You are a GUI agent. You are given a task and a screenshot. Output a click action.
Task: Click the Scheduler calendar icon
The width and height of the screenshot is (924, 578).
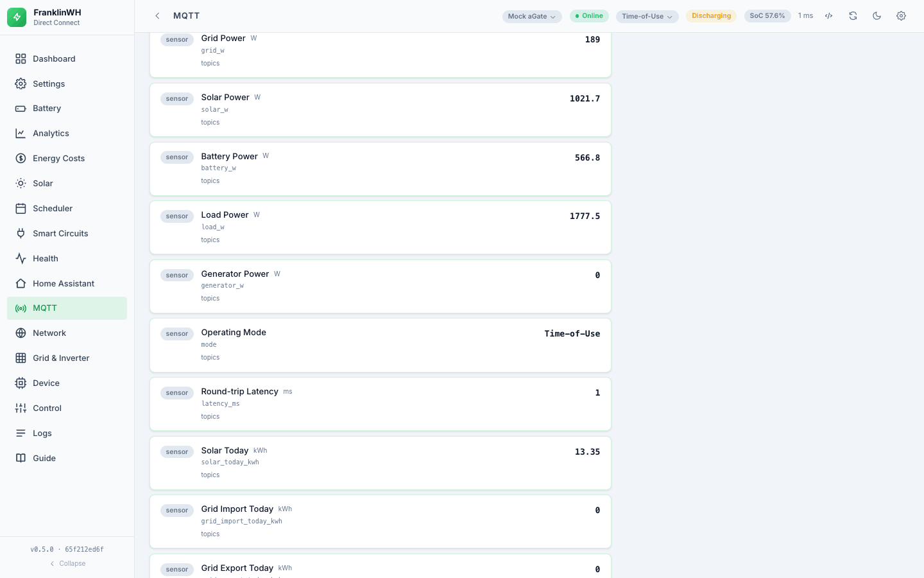(21, 209)
